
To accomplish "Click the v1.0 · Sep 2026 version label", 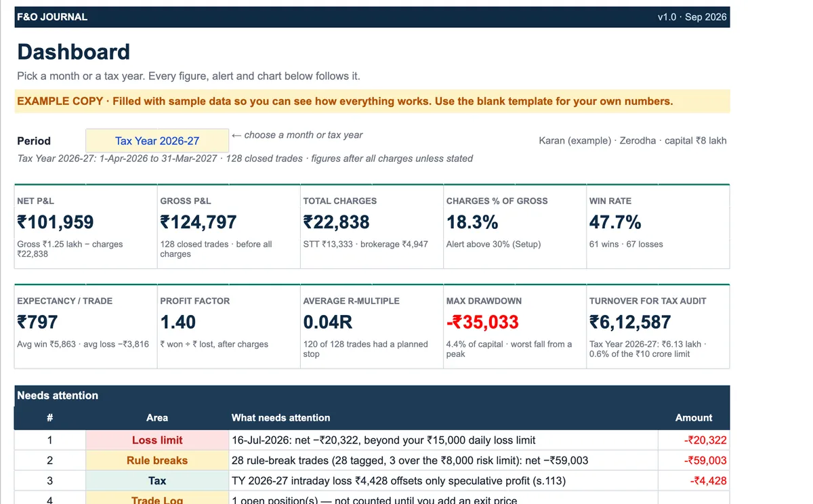I will [x=692, y=17].
